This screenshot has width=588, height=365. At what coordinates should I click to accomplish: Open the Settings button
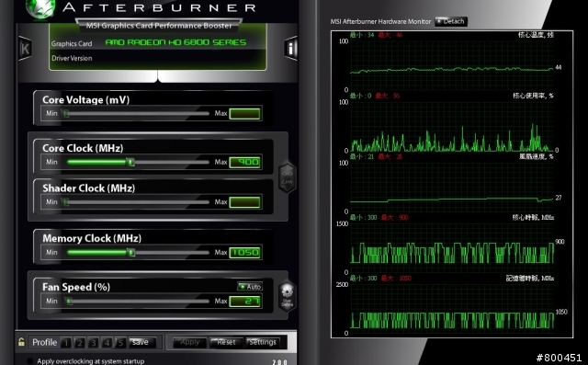[x=263, y=342]
